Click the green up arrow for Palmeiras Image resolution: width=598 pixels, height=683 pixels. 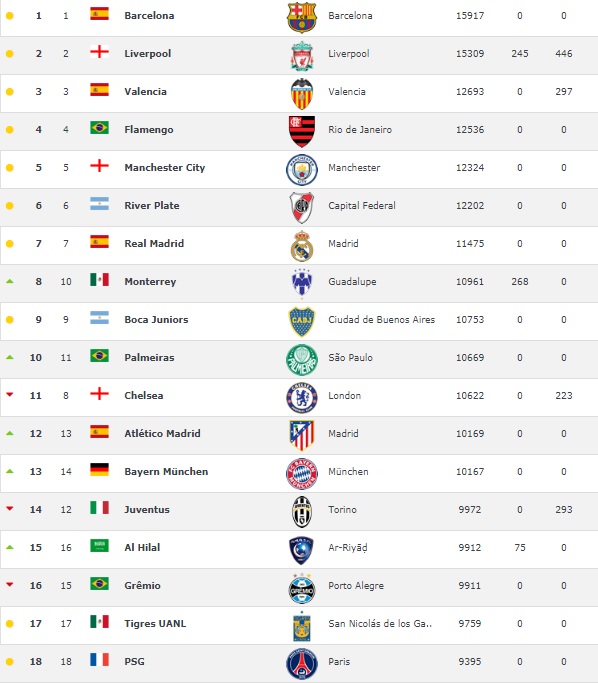pyautogui.click(x=10, y=357)
